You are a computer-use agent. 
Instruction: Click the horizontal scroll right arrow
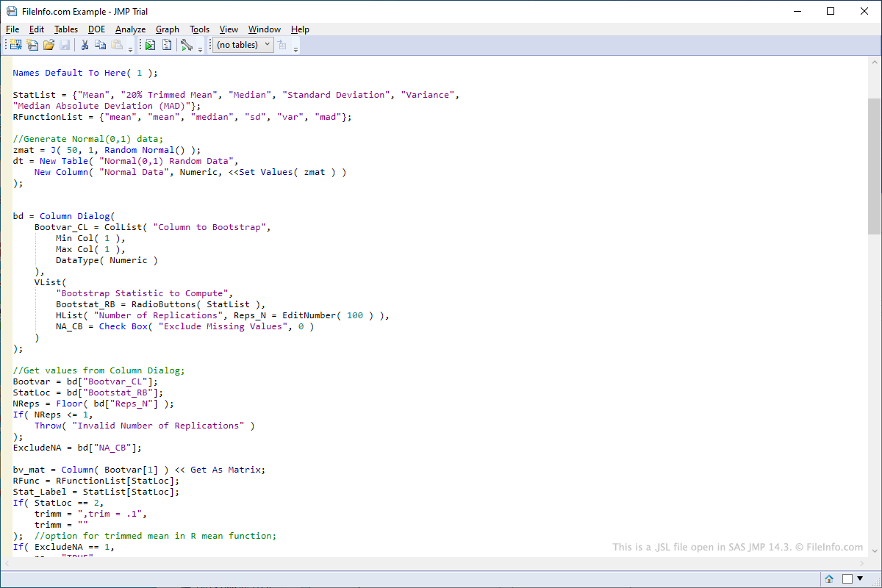[x=861, y=564]
